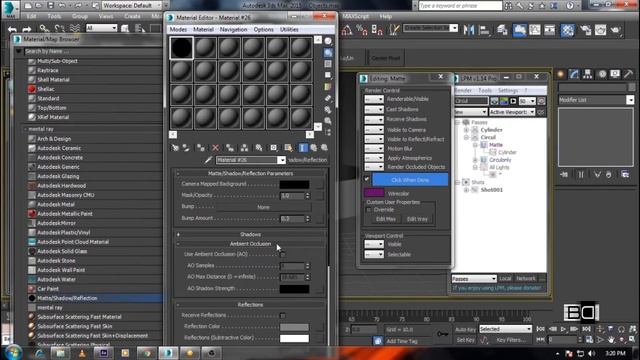Click the Search by Name field
Image resolution: width=640 pixels, height=360 pixels.
(x=93, y=51)
